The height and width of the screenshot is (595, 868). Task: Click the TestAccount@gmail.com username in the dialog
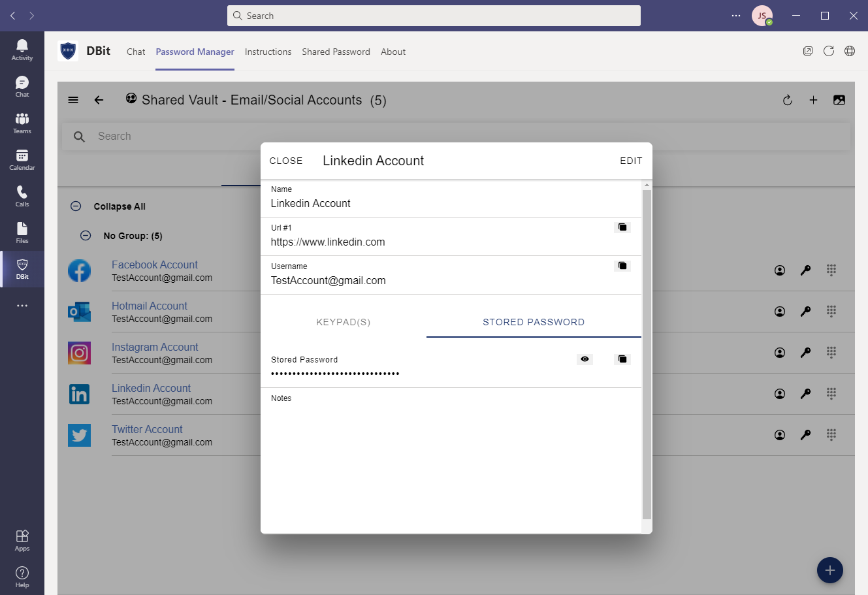[x=329, y=280]
